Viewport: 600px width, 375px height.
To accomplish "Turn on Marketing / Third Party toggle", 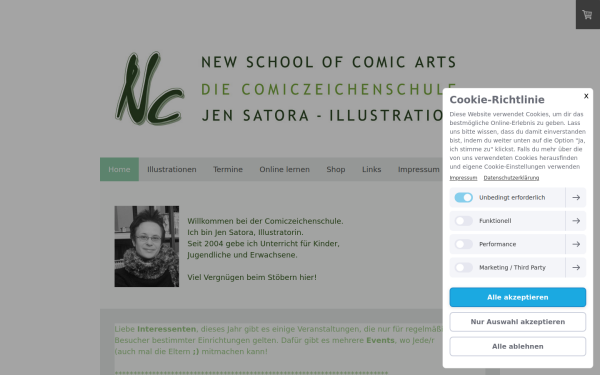I will [463, 267].
